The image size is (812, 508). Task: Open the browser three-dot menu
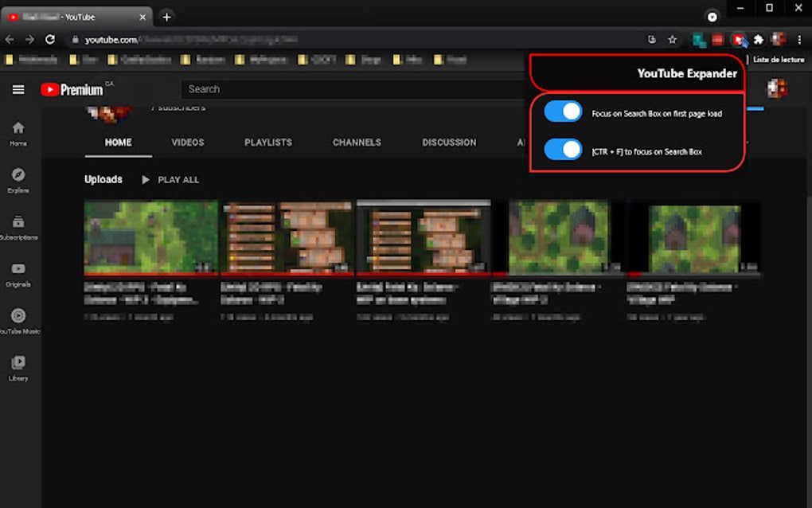[798, 38]
